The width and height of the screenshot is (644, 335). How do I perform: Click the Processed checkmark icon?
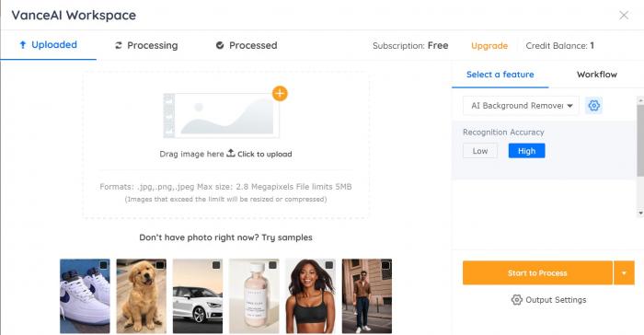(220, 45)
